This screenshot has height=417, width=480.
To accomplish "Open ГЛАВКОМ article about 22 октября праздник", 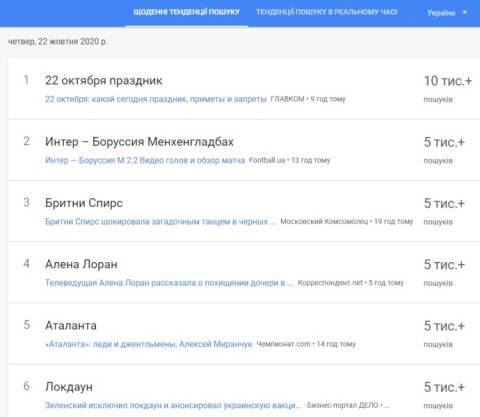I will [x=156, y=99].
